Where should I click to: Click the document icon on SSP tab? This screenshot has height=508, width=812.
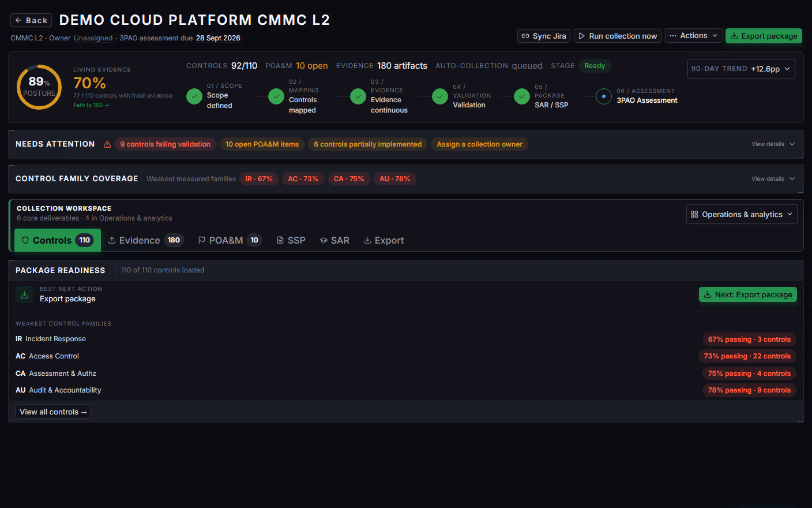pos(280,240)
